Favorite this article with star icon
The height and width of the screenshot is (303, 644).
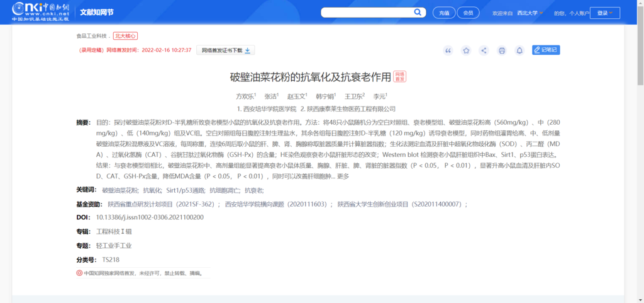466,50
